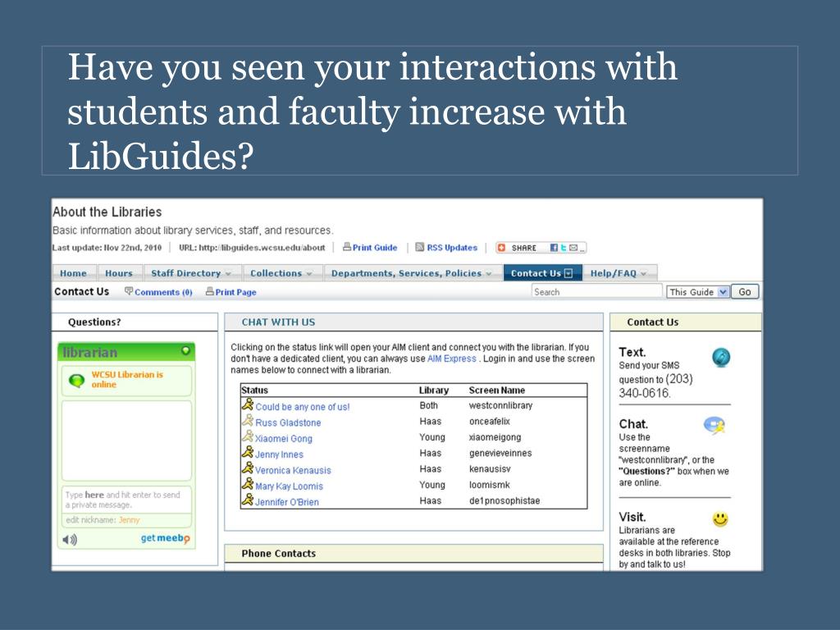Click the Facebook icon in the Share bar
This screenshot has height=630, width=840.
[554, 248]
